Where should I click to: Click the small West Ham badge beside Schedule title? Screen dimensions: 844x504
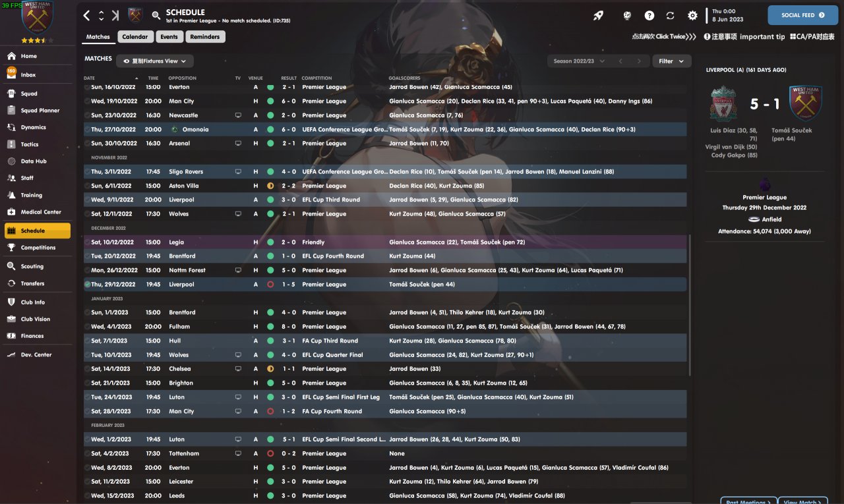click(135, 14)
